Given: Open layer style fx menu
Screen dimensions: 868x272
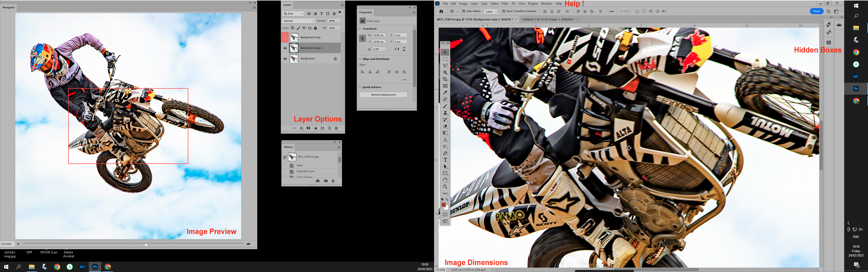Looking at the screenshot, I should coord(301,129).
